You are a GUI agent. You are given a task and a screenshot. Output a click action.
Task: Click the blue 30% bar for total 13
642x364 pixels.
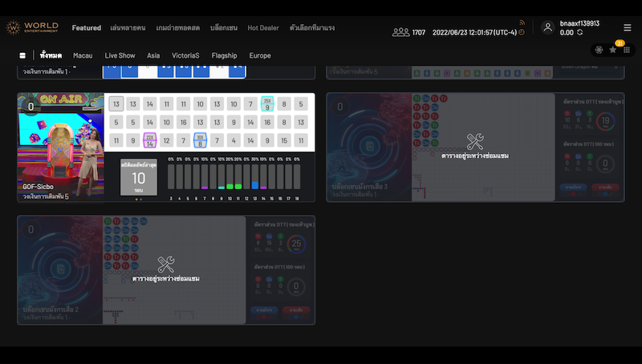[x=254, y=185]
